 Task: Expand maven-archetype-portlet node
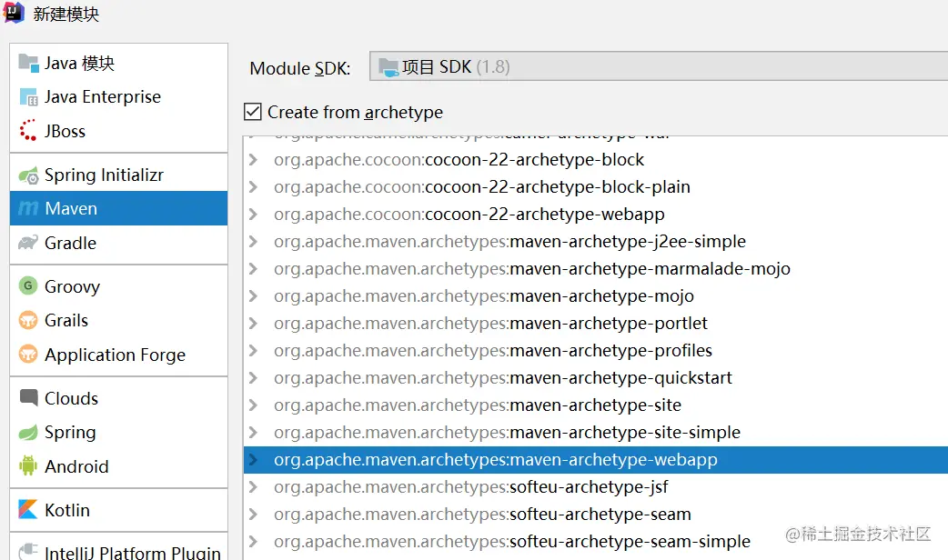click(x=253, y=324)
